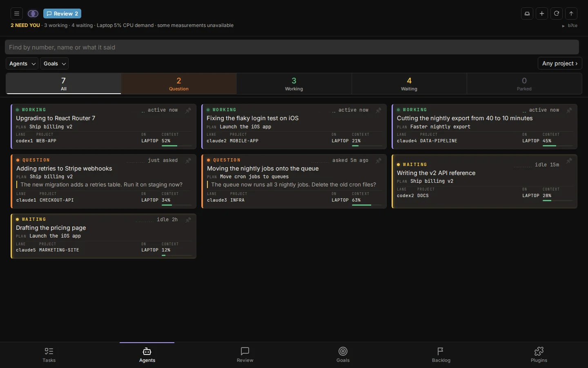
Task: Click context bar of codex1 WEB-APP card
Action: (x=177, y=146)
